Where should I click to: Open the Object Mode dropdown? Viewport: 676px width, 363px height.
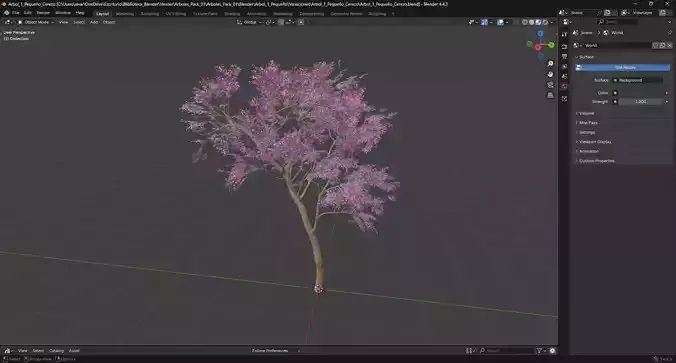point(36,22)
